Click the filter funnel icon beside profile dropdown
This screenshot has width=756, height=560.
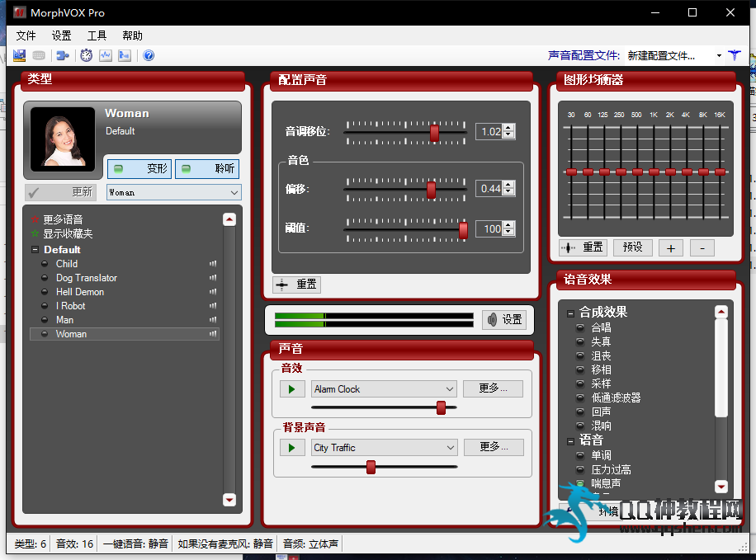(x=735, y=55)
